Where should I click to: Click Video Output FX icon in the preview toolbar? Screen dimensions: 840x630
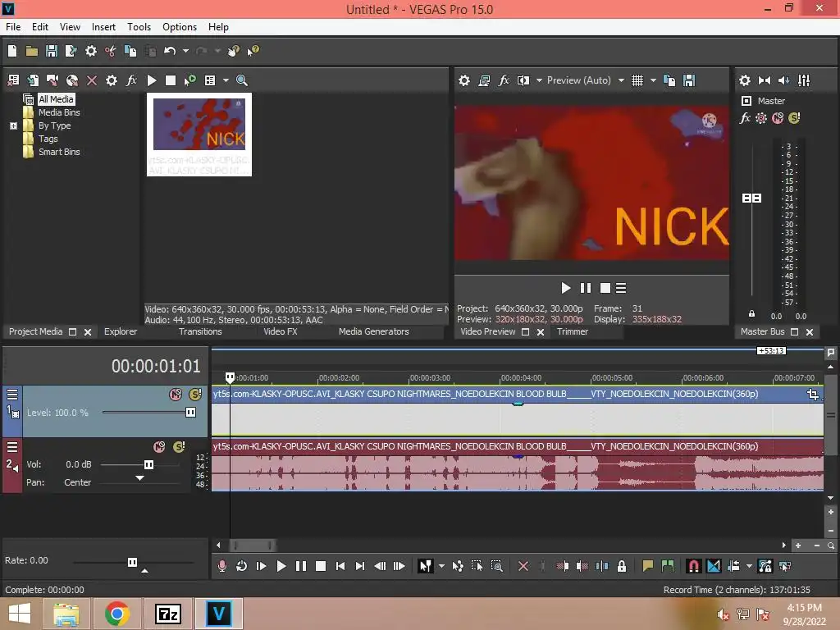click(x=504, y=80)
